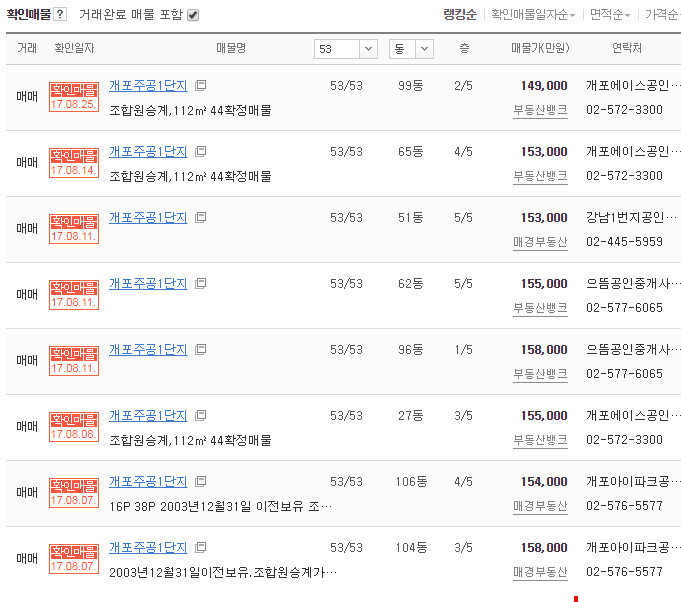Open 개포주공1단지 listing in 62동
This screenshot has width=681, height=602.
[x=148, y=284]
